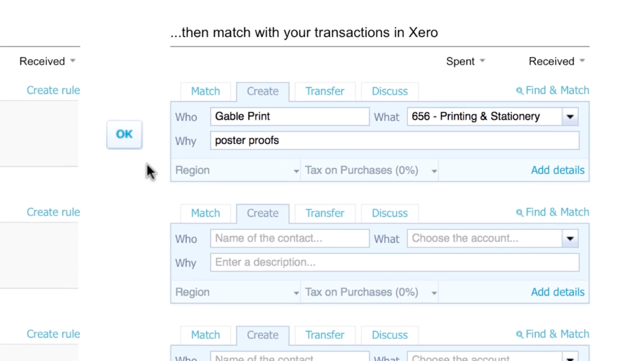Click Add details link in second transaction
The height and width of the screenshot is (361, 644).
[557, 292]
